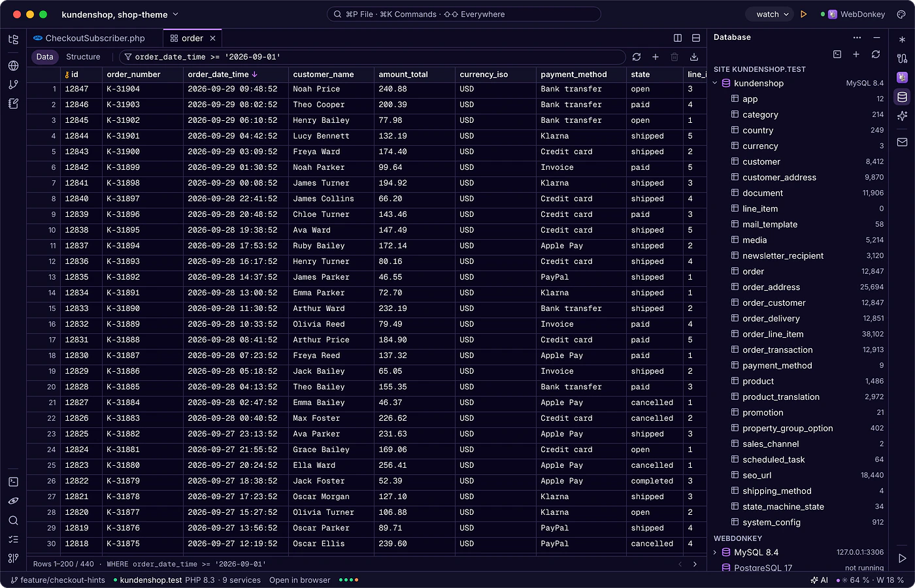Open the mail panel in right sidebar

(903, 142)
